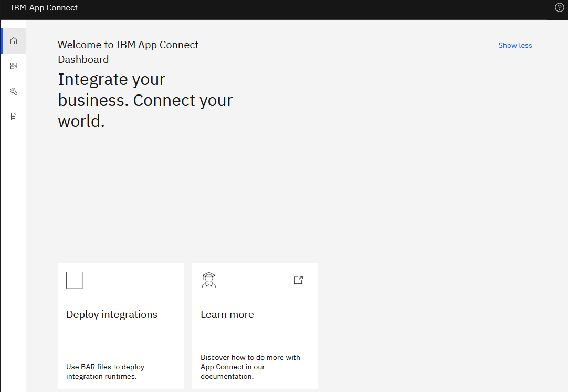Click the graduate icon on Learn more tile
This screenshot has width=568, height=392.
(209, 280)
